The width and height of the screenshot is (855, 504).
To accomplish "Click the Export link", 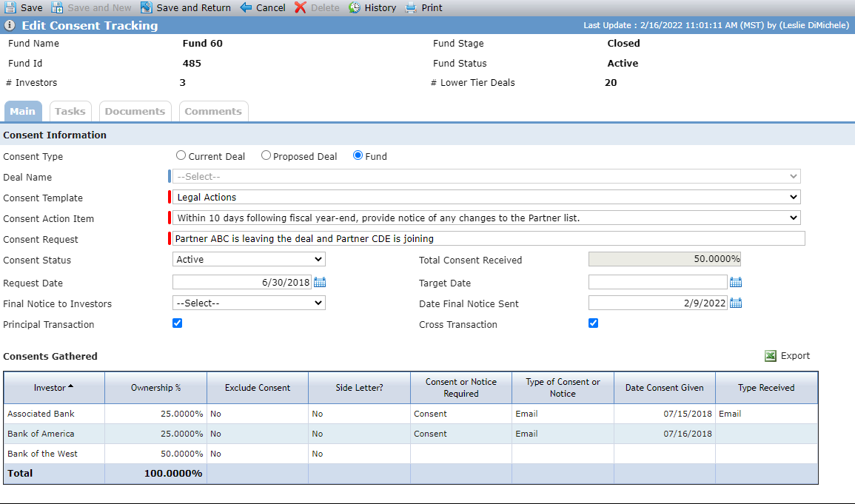I will 795,356.
